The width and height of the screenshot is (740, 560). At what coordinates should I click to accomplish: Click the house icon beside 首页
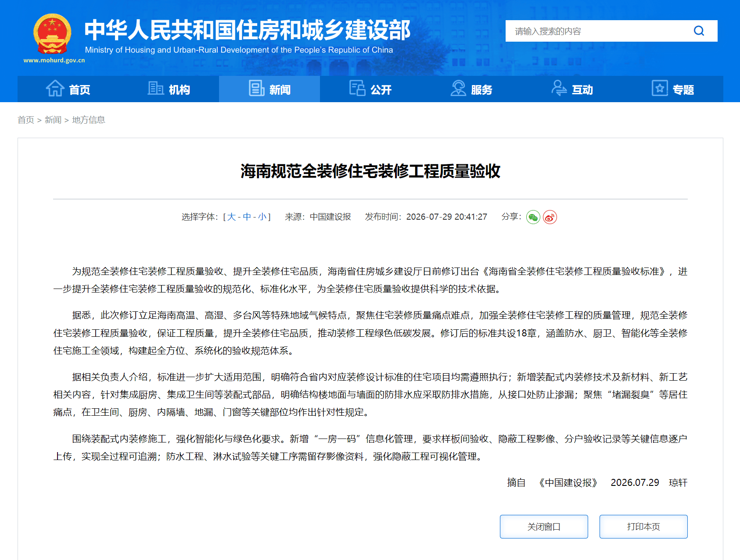coord(55,88)
